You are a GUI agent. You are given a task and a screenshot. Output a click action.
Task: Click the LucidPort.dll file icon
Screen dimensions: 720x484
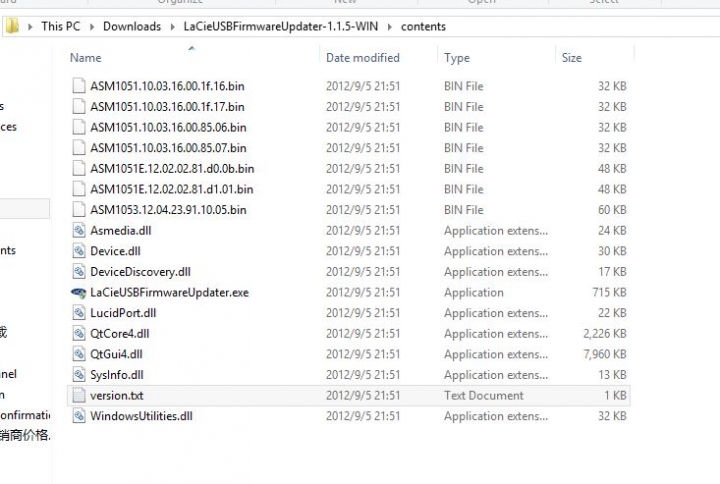coord(79,313)
